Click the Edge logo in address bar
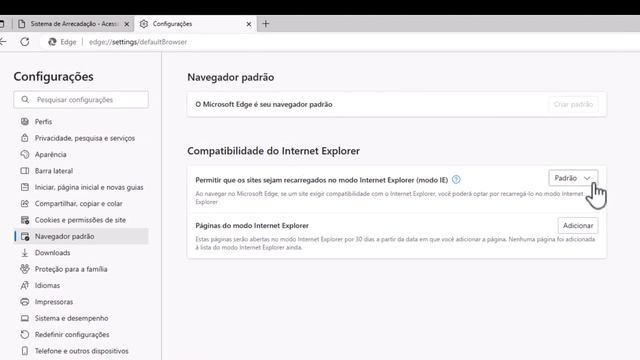Screen dimensions: 640x360 (52, 42)
